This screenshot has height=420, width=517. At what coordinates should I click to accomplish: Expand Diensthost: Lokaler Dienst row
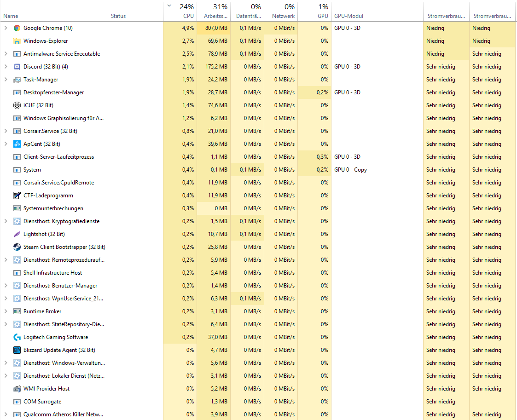pos(6,376)
